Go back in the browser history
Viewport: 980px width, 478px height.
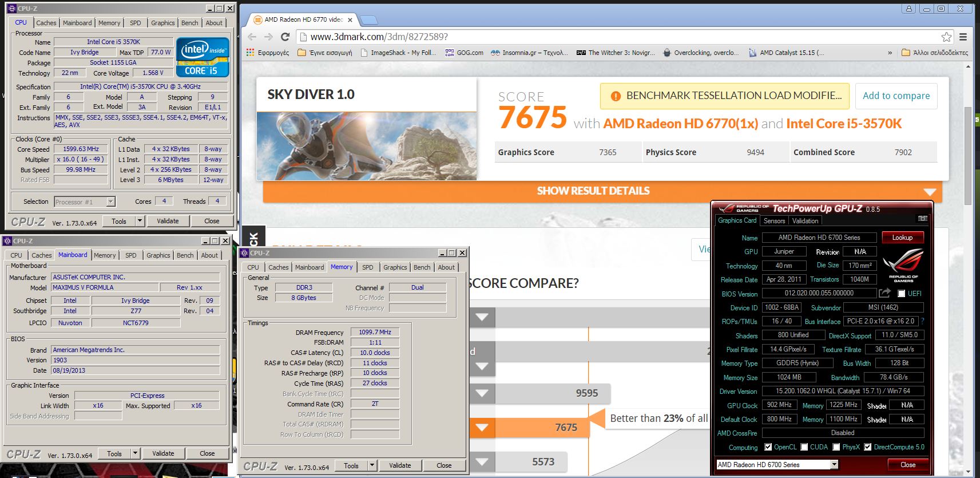[x=252, y=37]
